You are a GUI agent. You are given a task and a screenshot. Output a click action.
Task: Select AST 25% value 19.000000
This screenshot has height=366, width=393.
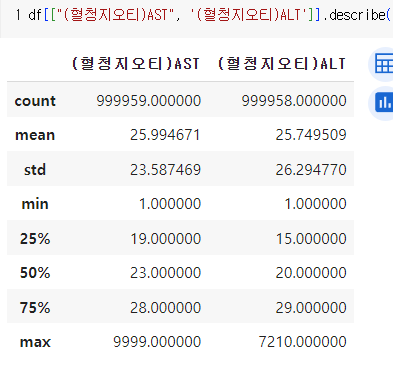click(x=165, y=239)
